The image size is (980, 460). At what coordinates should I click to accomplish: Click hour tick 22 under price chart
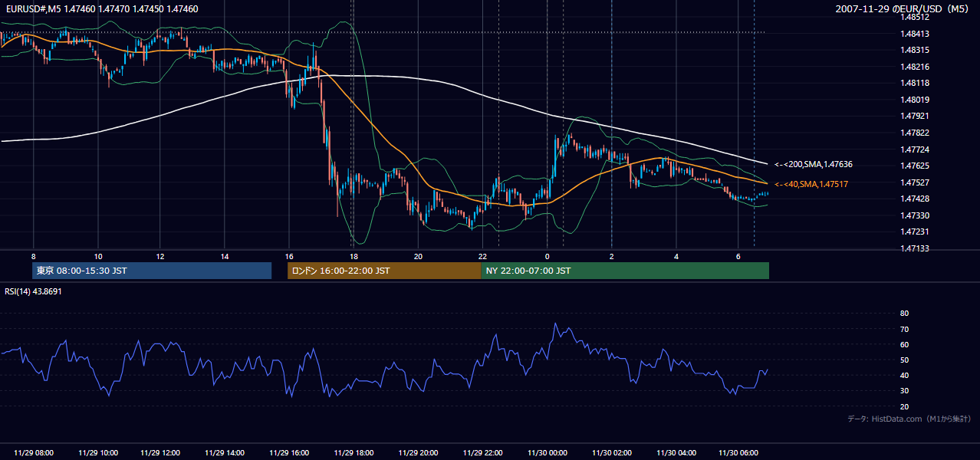482,255
